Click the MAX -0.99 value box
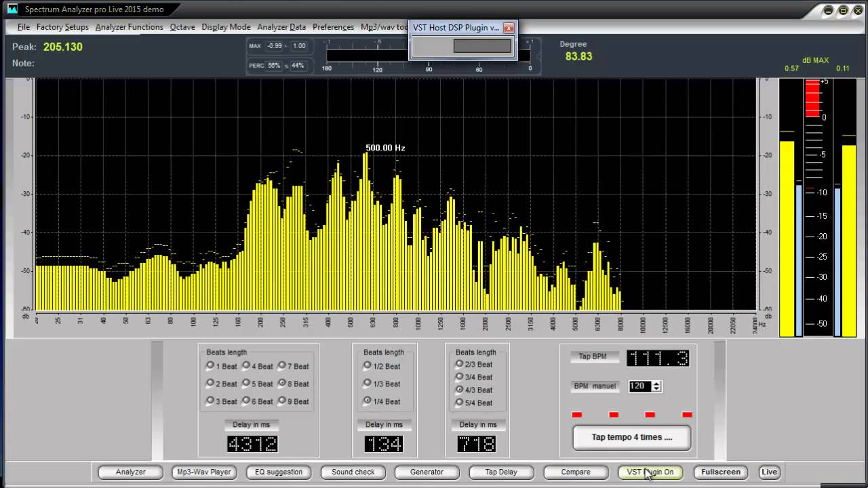 274,46
